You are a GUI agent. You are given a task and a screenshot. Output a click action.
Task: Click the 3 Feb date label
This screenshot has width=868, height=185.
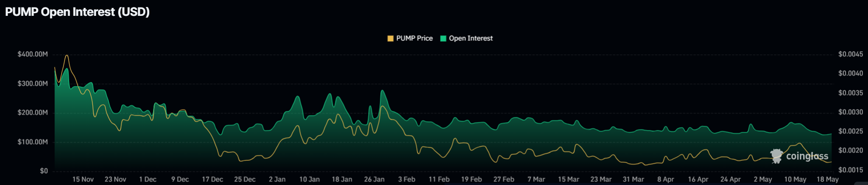click(x=406, y=179)
